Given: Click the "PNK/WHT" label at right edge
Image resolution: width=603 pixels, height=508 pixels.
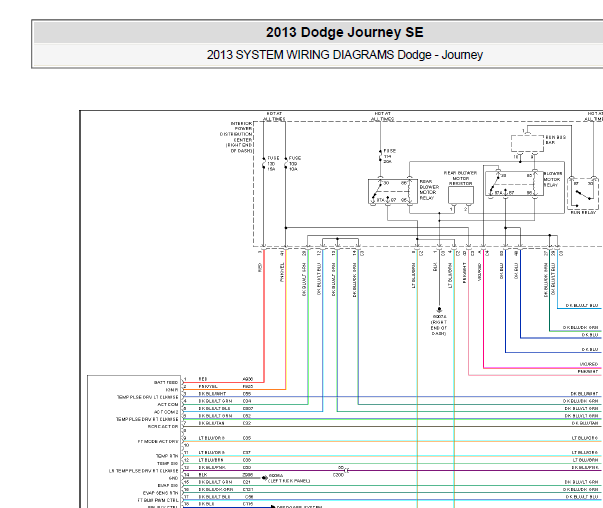Looking at the screenshot, I should [588, 371].
